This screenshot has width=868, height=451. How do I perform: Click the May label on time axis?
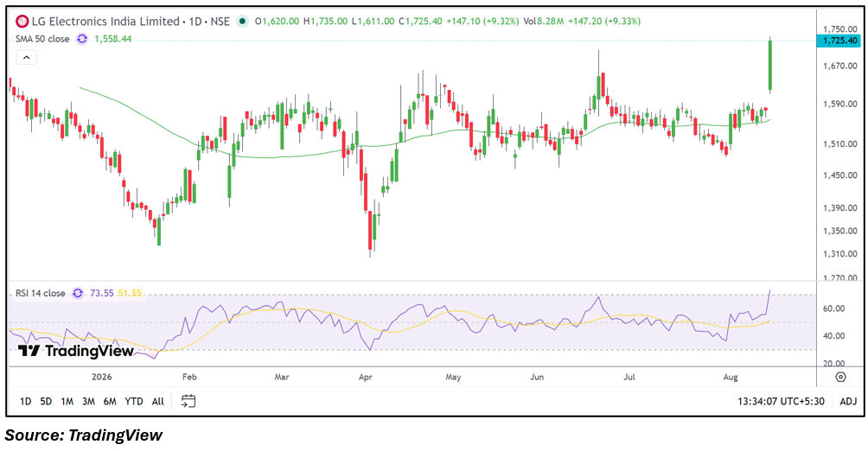453,377
